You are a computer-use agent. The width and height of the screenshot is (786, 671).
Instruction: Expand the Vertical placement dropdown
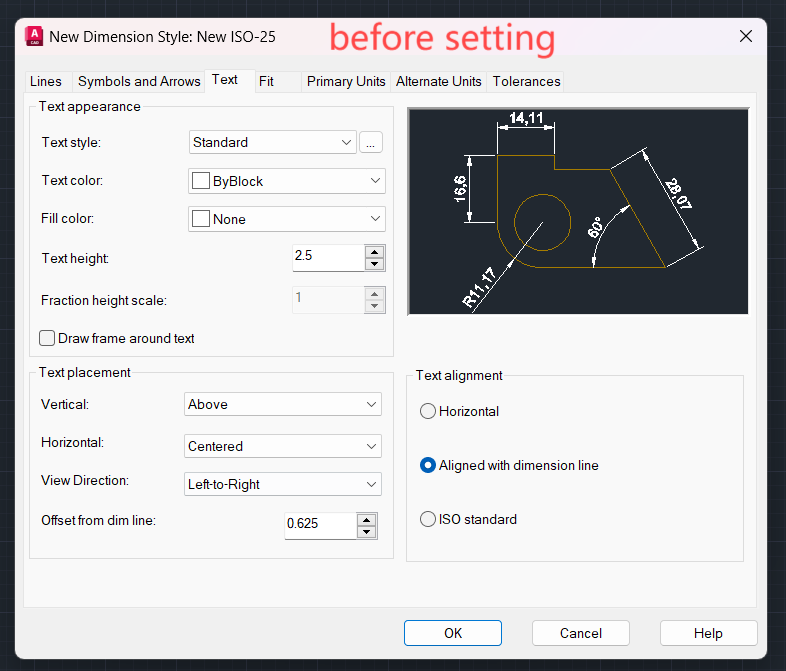[283, 404]
